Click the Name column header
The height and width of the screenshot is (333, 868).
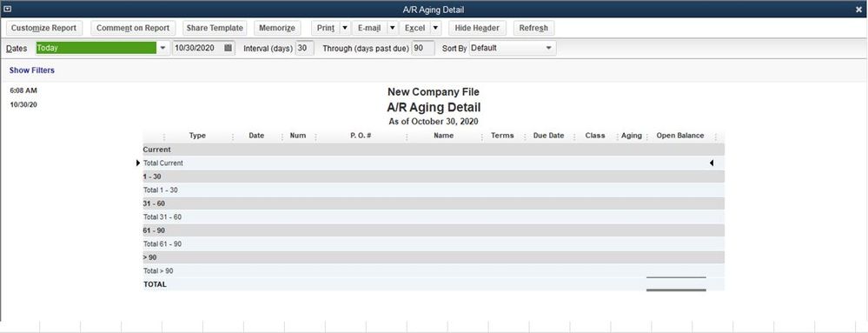click(443, 136)
